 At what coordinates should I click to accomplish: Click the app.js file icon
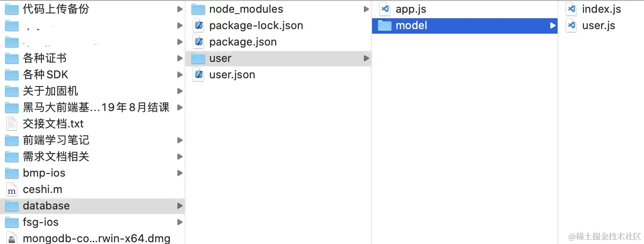pyautogui.click(x=385, y=9)
